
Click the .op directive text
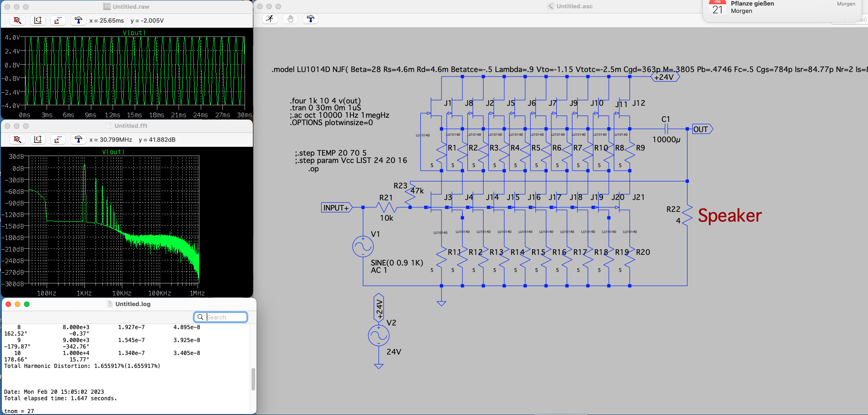[313, 169]
